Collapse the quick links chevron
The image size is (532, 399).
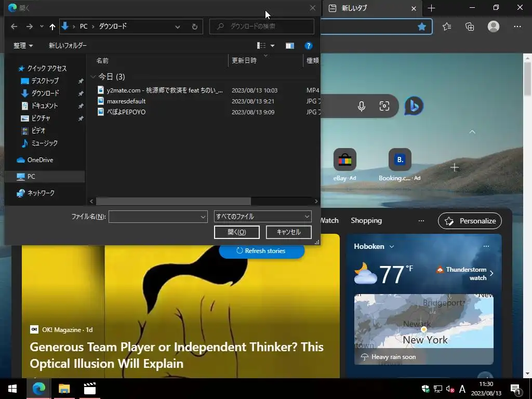(x=472, y=131)
